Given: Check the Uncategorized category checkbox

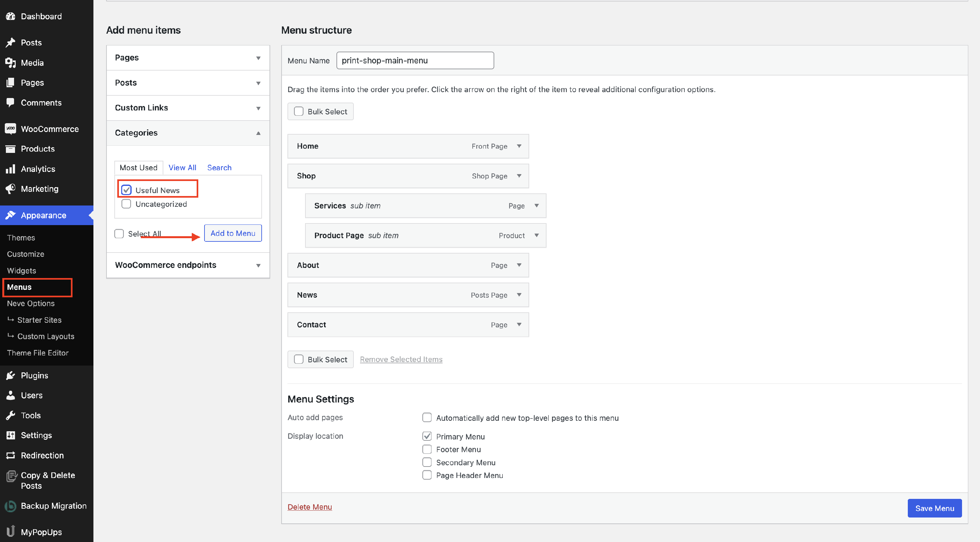Looking at the screenshot, I should pyautogui.click(x=126, y=204).
